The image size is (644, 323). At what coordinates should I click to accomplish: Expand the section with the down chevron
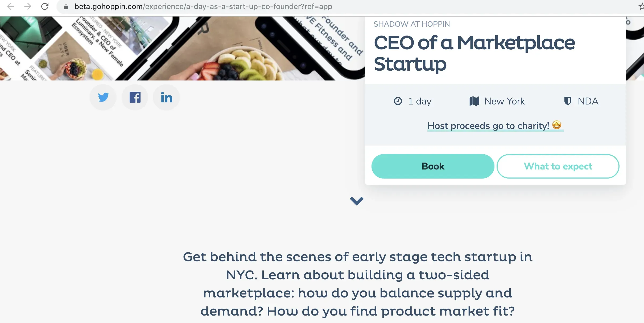(357, 201)
